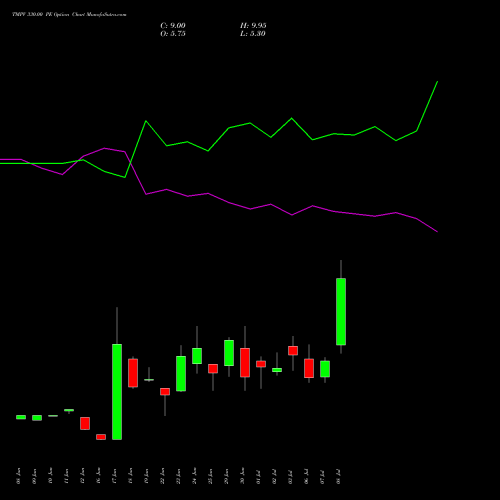Click the '30 Jun' date label
The height and width of the screenshot is (500, 500).
point(242,476)
